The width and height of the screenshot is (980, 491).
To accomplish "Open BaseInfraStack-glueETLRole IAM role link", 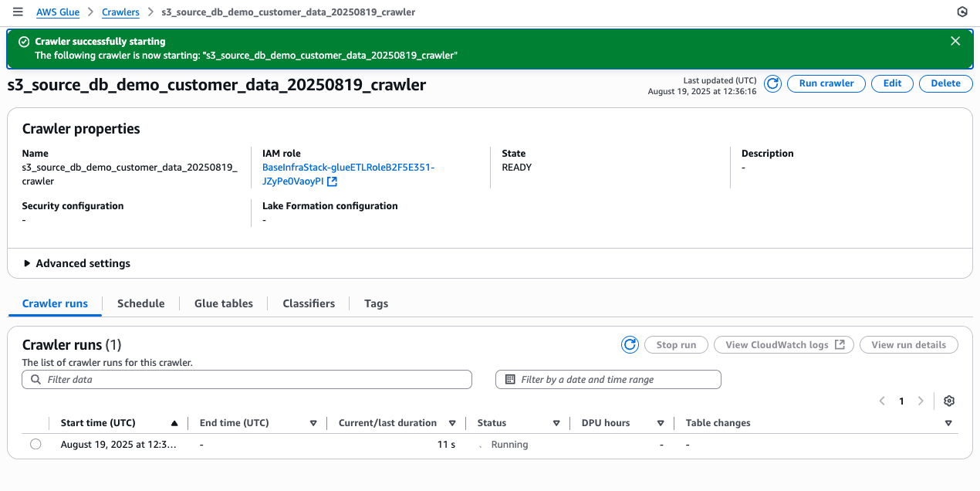I will pyautogui.click(x=348, y=174).
